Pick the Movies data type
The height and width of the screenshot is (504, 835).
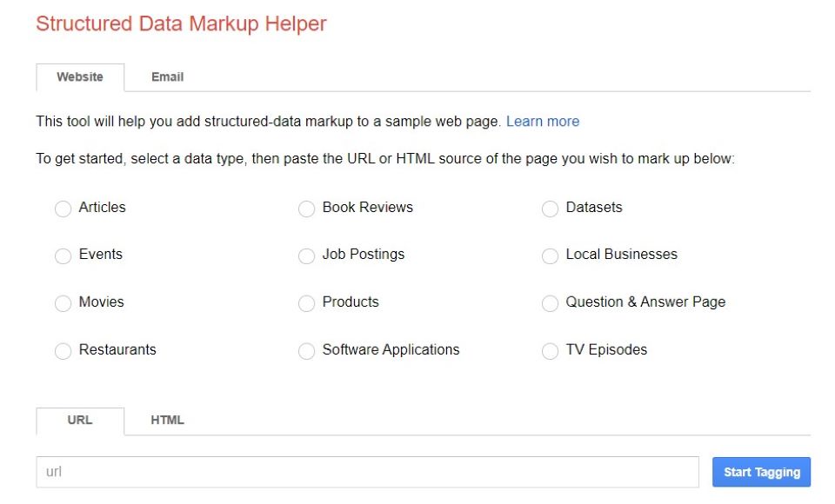point(63,303)
